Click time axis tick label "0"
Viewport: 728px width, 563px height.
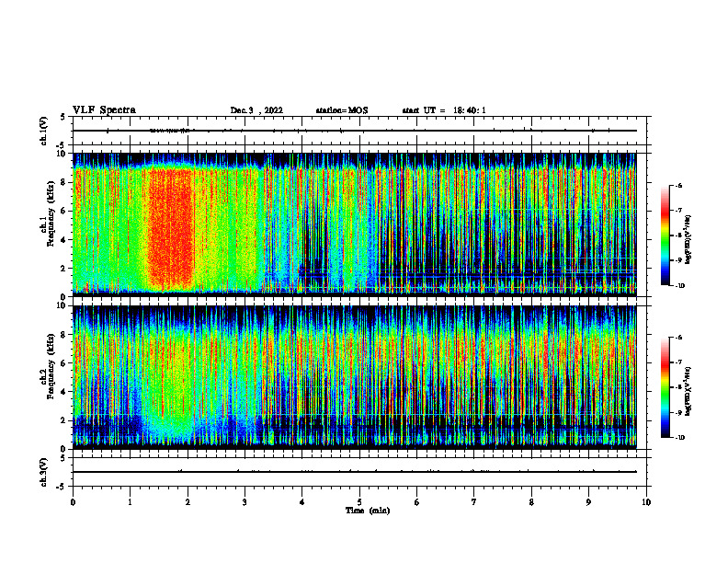click(73, 502)
